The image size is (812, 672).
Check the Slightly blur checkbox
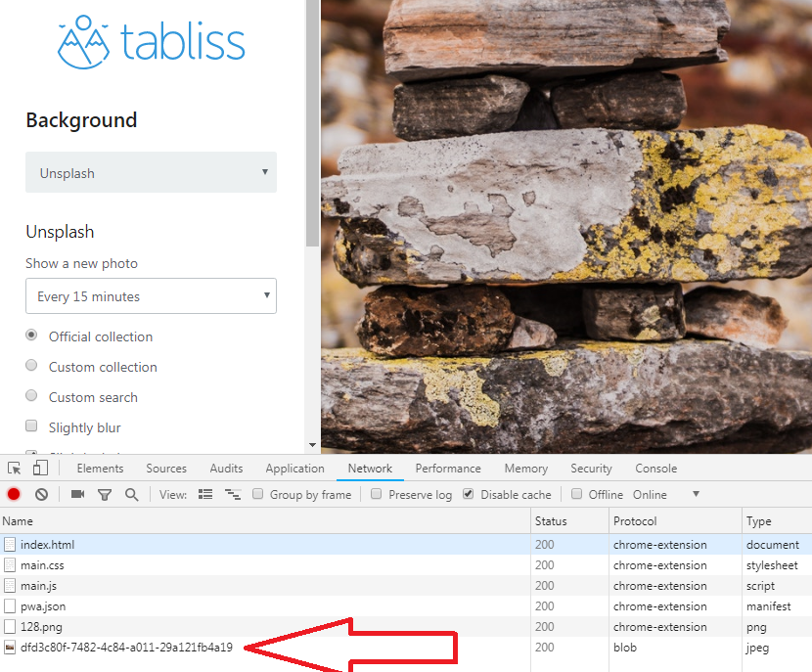point(31,426)
